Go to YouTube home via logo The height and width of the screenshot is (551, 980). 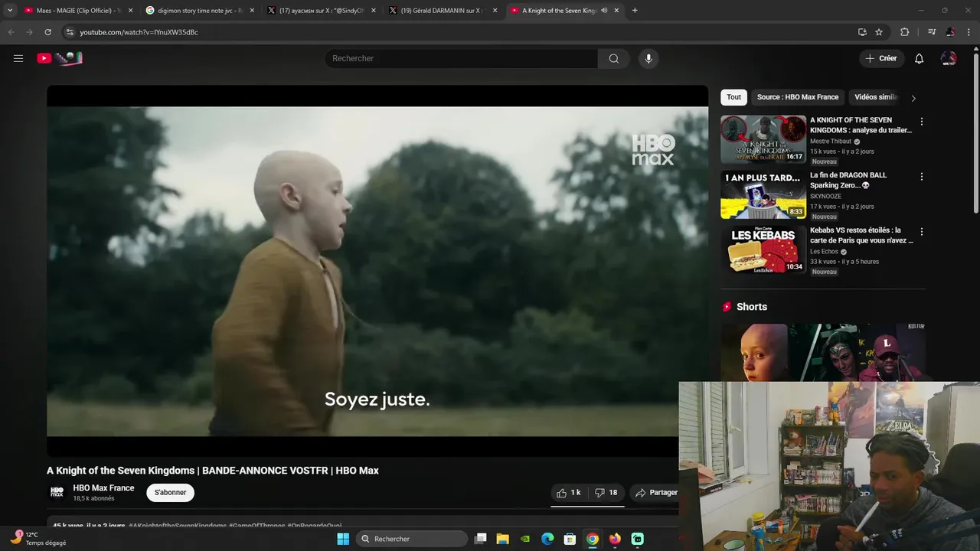coord(60,58)
